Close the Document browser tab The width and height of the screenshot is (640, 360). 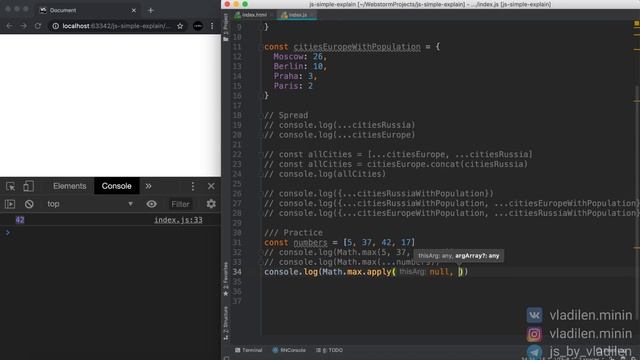coord(133,10)
